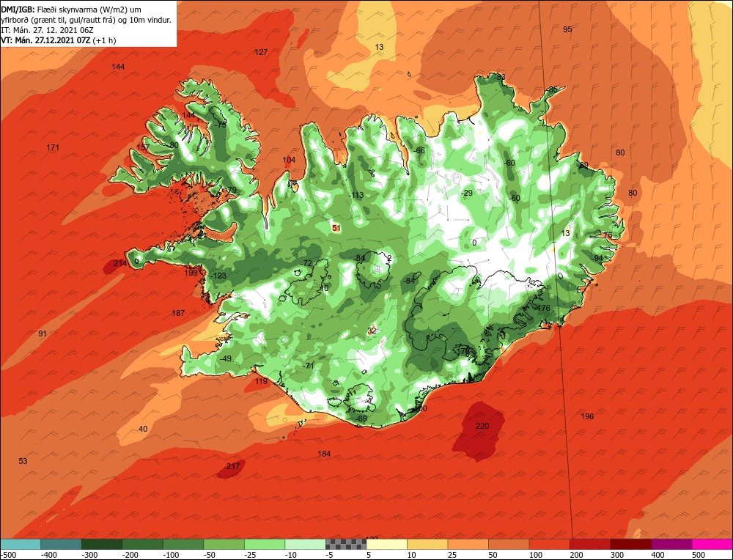Click the flux value "199" near west coast
Image resolution: width=733 pixels, height=560 pixels.
[191, 273]
